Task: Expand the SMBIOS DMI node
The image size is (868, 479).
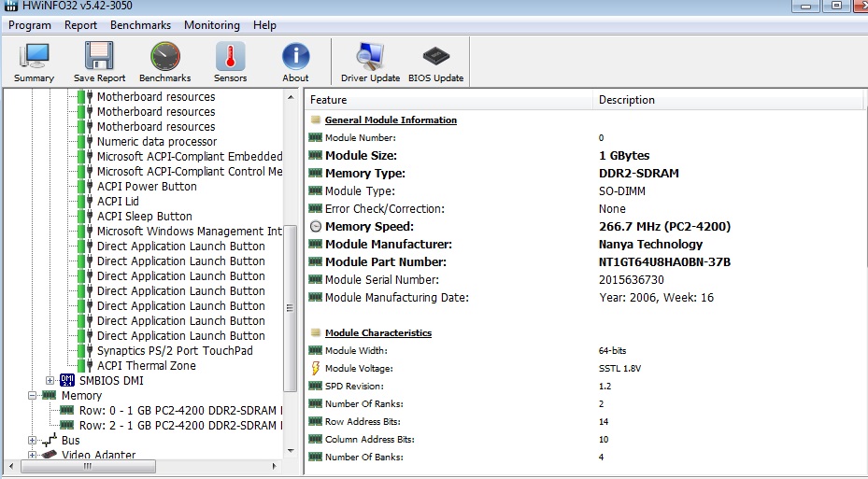Action: tap(50, 381)
